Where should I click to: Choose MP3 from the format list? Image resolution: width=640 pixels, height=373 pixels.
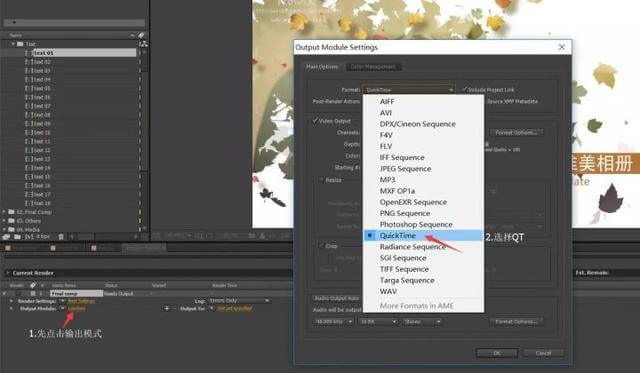387,180
